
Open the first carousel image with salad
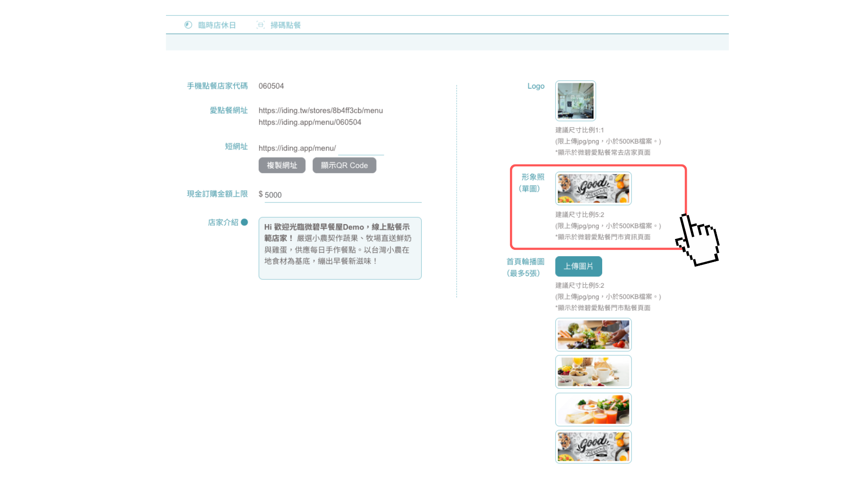coord(594,335)
